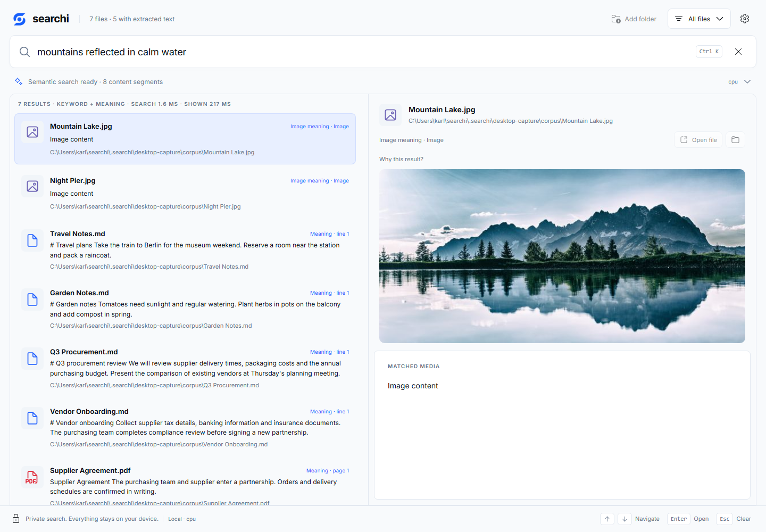Select the Travel Notes.md result

[x=185, y=250]
